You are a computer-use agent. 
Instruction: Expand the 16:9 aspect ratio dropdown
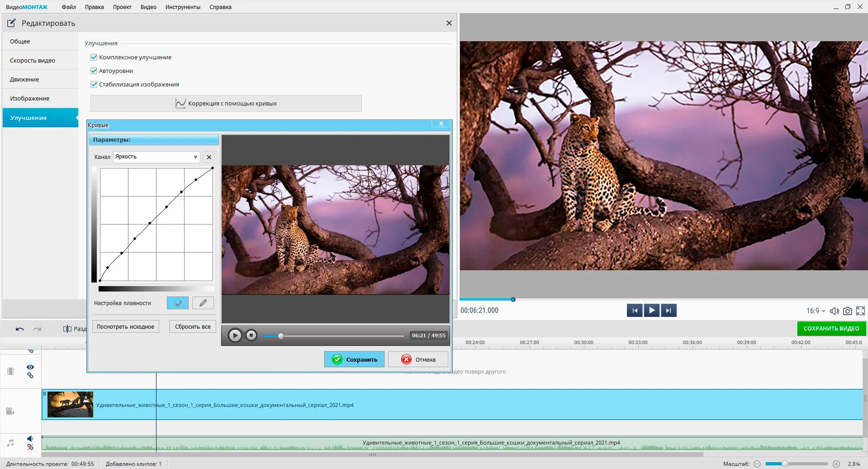click(x=816, y=311)
